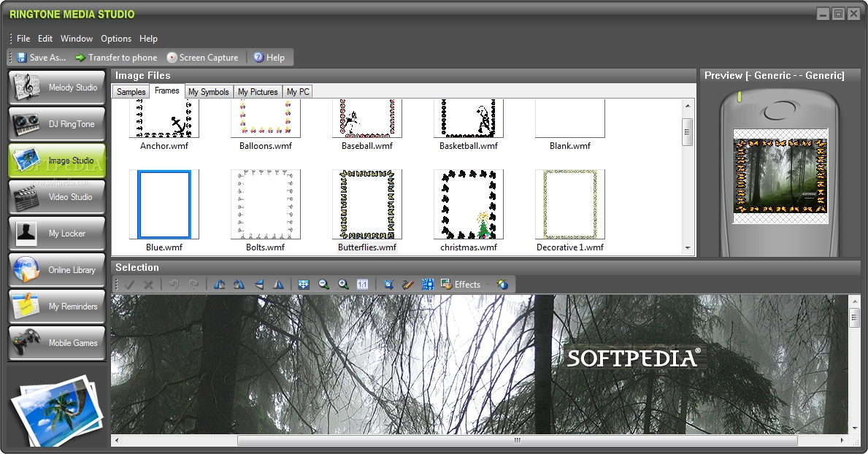Click the Selection image scrollbar right arrow
868x454 pixels.
tap(842, 441)
